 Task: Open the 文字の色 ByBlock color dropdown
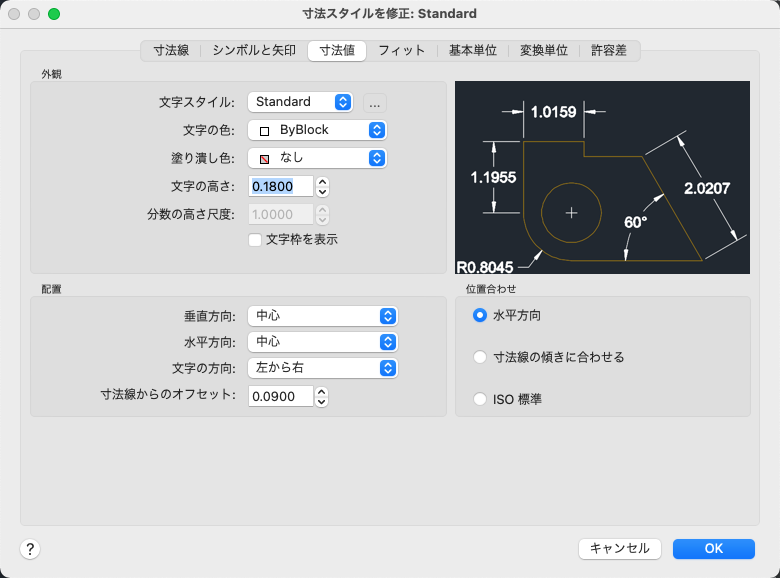tap(317, 130)
